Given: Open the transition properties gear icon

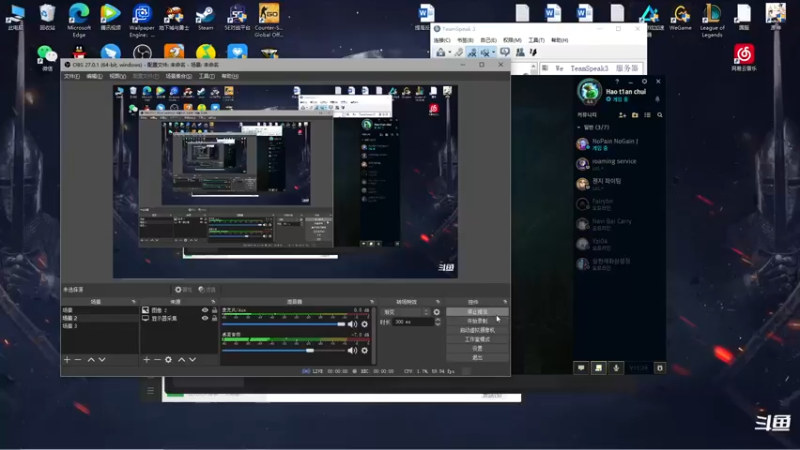Looking at the screenshot, I should pyautogui.click(x=437, y=312).
